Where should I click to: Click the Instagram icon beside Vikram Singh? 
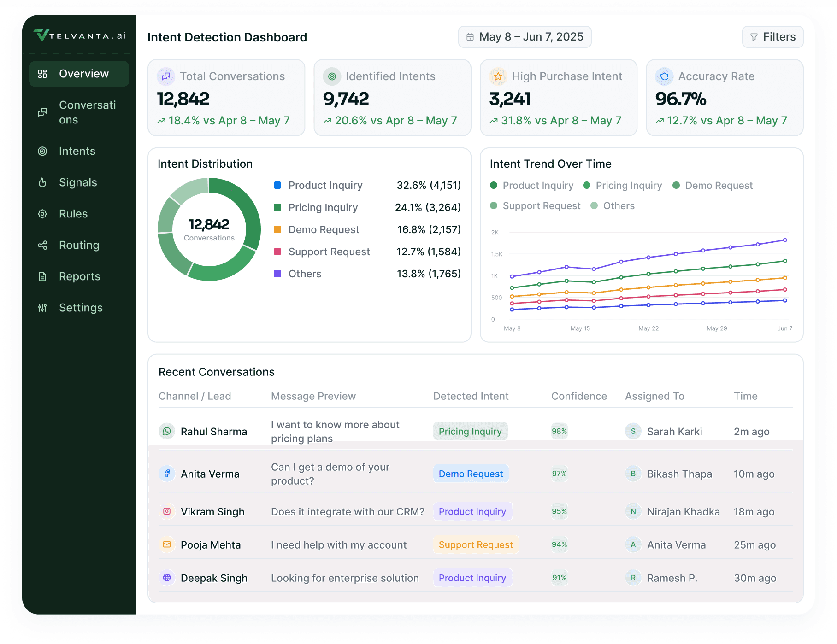[x=167, y=511]
